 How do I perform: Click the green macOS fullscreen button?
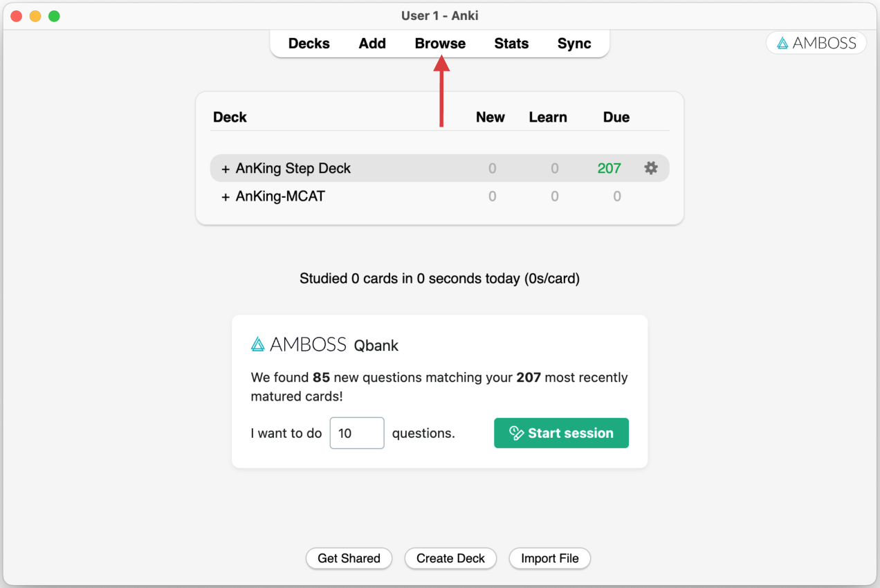coord(54,16)
